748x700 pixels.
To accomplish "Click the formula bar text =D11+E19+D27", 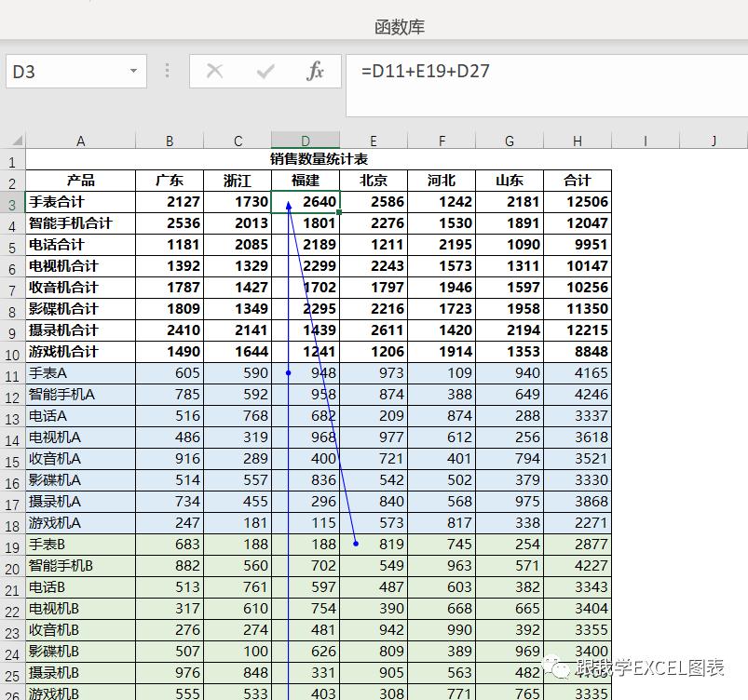I will point(427,71).
